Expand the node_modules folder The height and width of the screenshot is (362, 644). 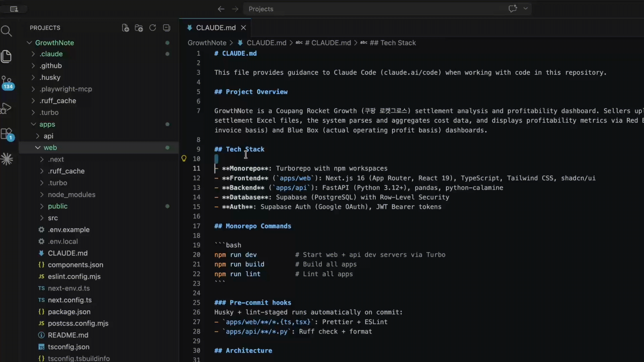(x=99, y=195)
